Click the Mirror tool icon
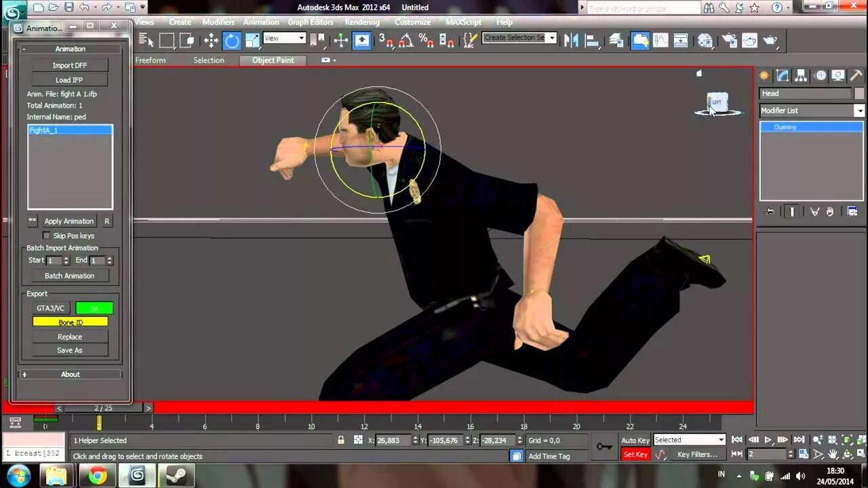The height and width of the screenshot is (488, 868). coord(572,41)
